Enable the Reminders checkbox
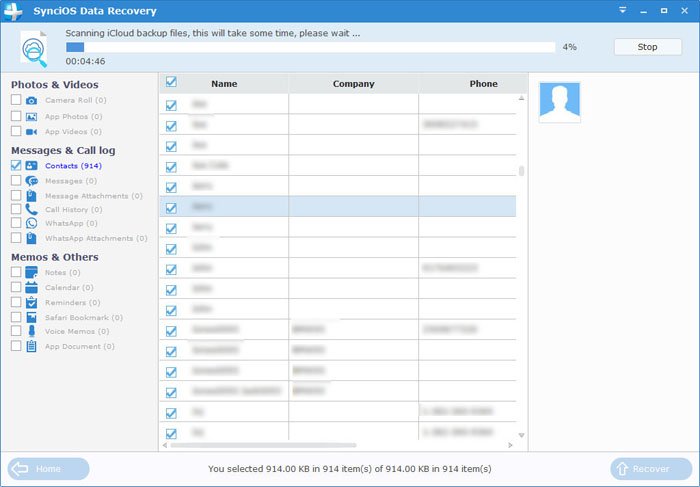This screenshot has width=700, height=487. point(16,302)
